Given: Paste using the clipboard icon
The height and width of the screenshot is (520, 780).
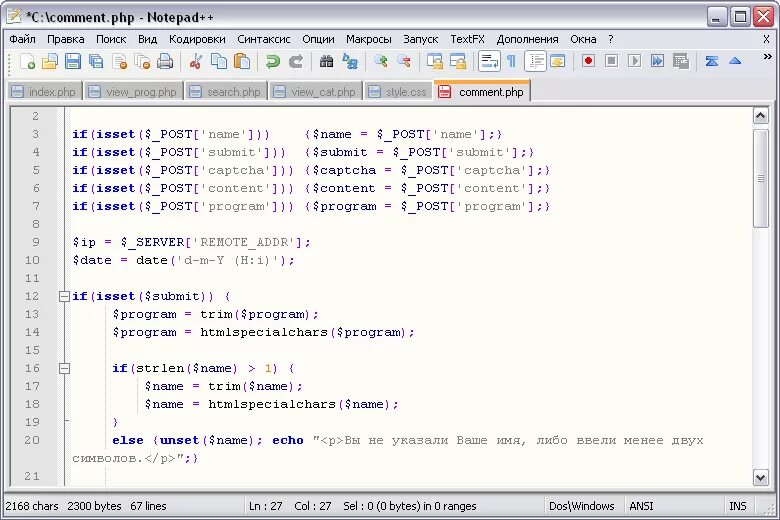Looking at the screenshot, I should 242,61.
